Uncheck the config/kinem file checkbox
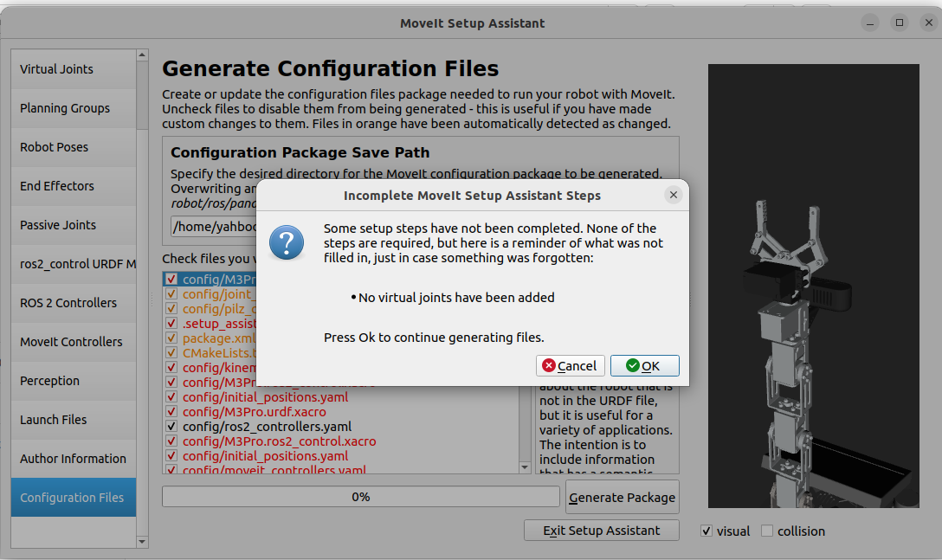The height and width of the screenshot is (560, 942). point(171,368)
